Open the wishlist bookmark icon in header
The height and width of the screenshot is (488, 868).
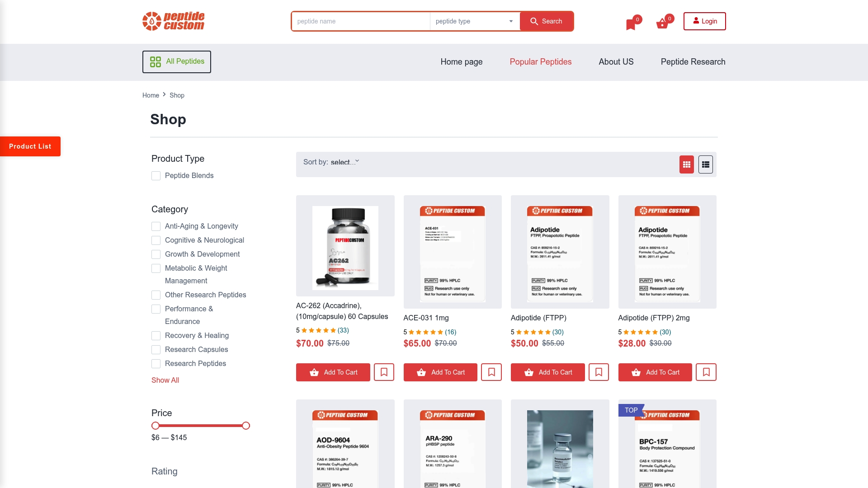pyautogui.click(x=631, y=24)
